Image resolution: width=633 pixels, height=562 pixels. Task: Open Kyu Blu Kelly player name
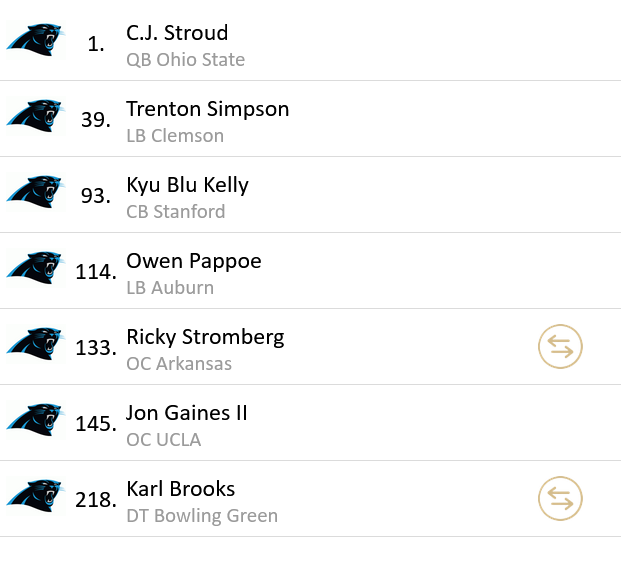(x=187, y=185)
